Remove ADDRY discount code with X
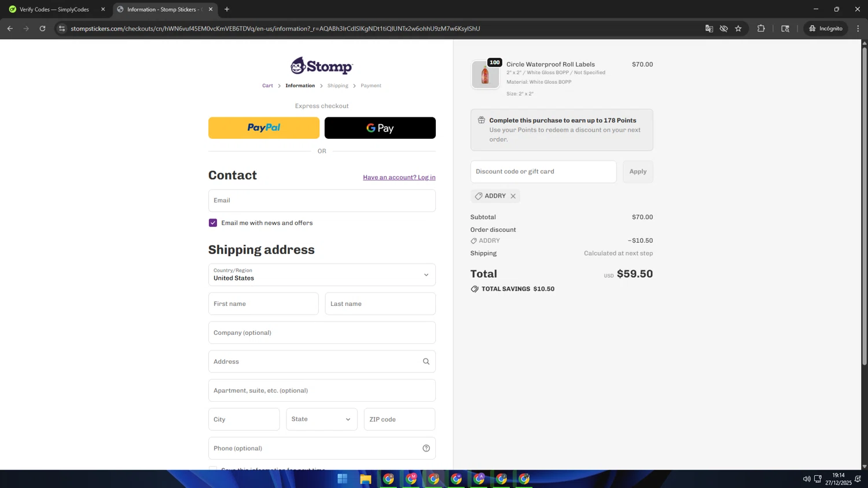 [x=513, y=196]
